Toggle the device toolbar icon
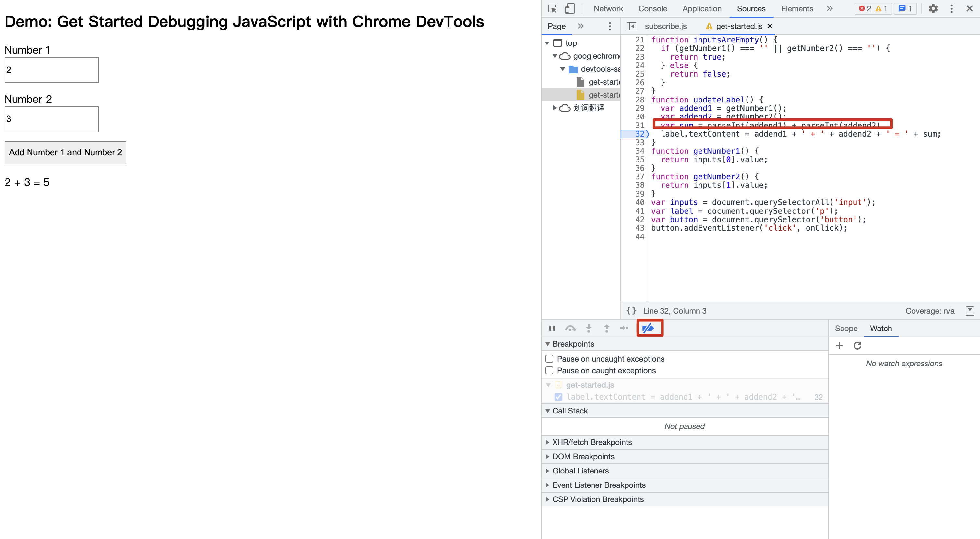 pos(569,9)
